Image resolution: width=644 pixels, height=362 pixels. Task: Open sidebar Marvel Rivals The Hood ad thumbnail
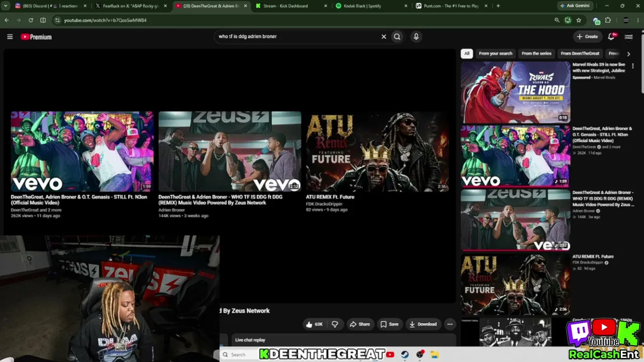(x=515, y=92)
